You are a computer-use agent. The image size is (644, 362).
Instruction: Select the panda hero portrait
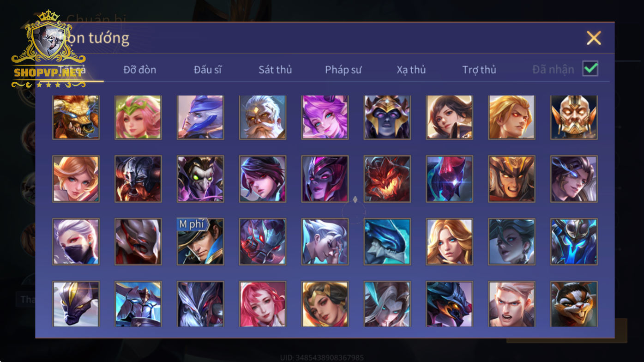(x=574, y=304)
